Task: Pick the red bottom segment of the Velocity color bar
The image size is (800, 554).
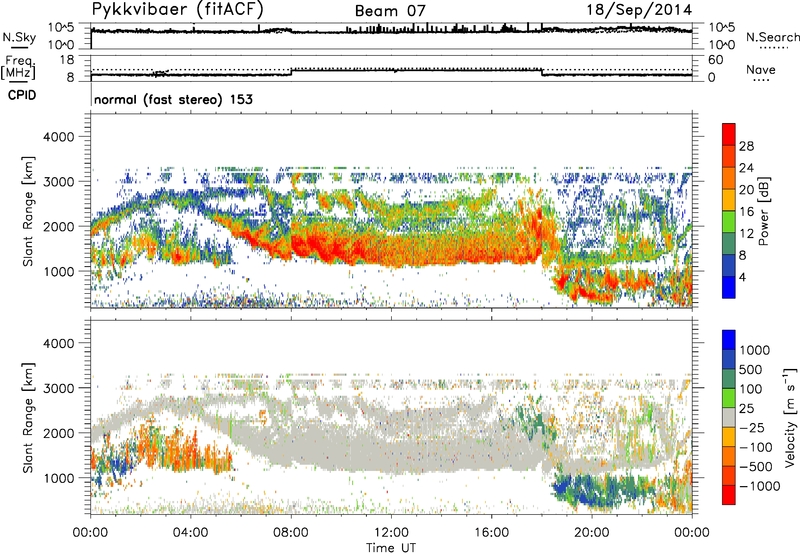Action: 729,495
